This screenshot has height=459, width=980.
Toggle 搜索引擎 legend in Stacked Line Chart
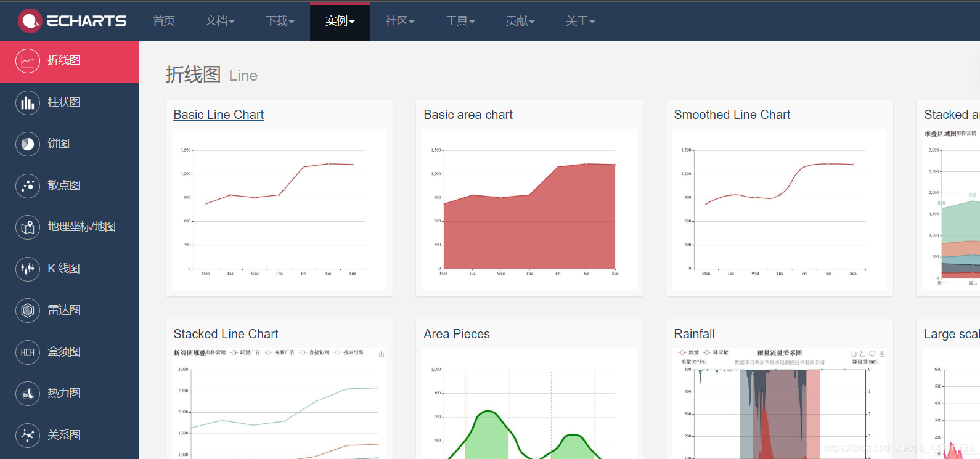349,352
